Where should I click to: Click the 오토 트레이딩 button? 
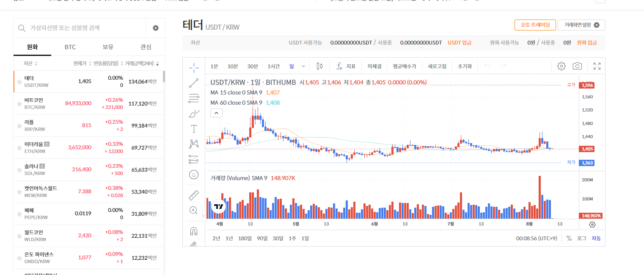click(x=535, y=25)
